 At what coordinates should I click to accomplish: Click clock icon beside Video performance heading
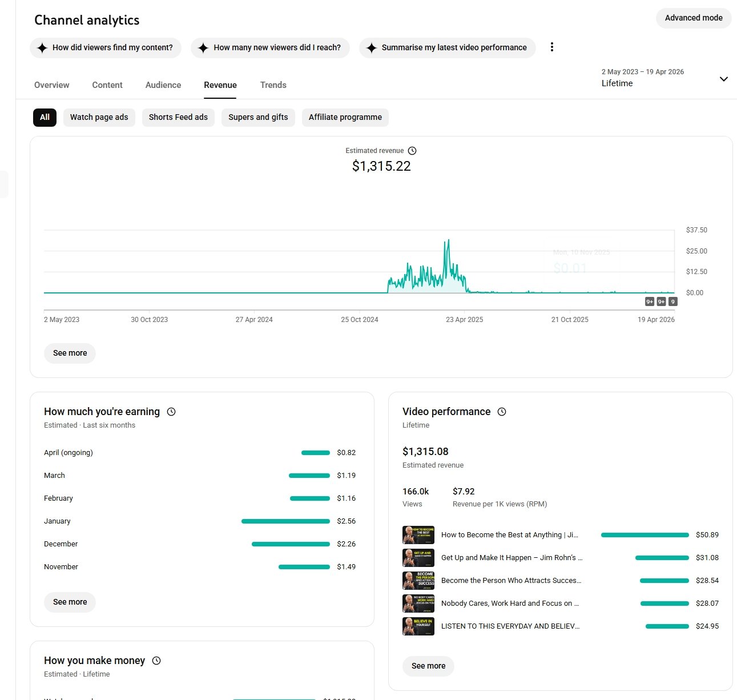point(502,412)
